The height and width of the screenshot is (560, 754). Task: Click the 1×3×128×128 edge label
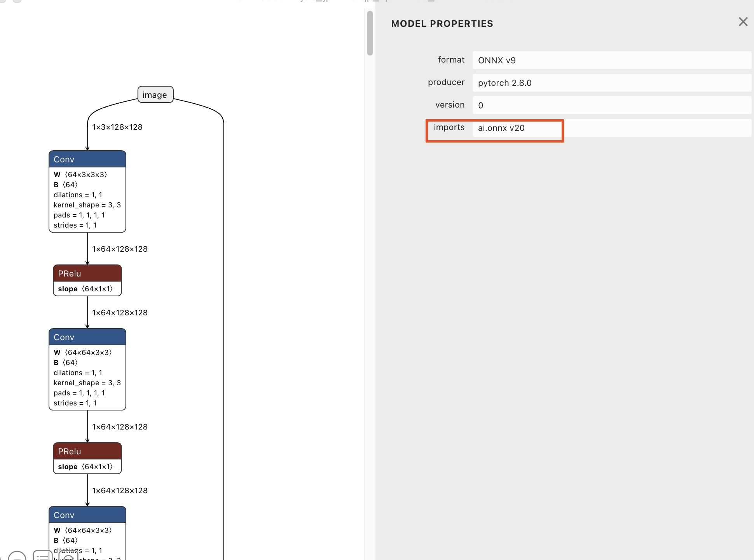coord(117,127)
